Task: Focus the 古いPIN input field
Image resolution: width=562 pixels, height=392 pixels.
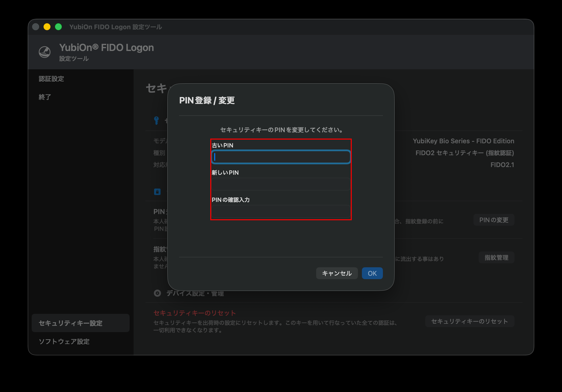Action: pos(281,157)
